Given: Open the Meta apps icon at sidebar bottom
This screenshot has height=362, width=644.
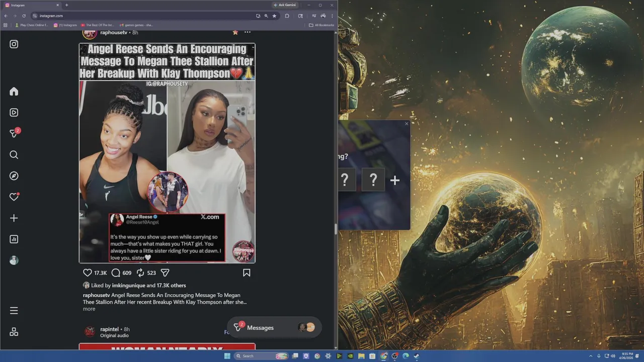Looking at the screenshot, I should point(14,332).
